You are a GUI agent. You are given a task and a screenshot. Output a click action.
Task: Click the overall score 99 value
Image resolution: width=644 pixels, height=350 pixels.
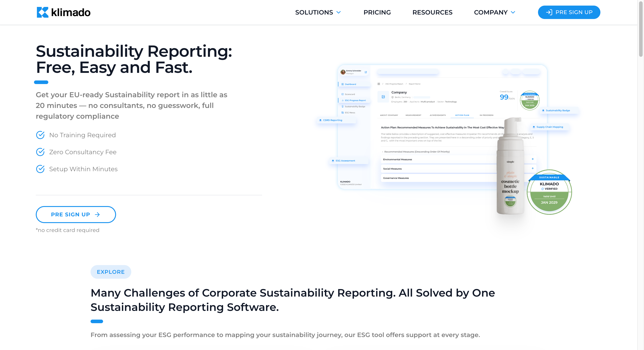[504, 97]
